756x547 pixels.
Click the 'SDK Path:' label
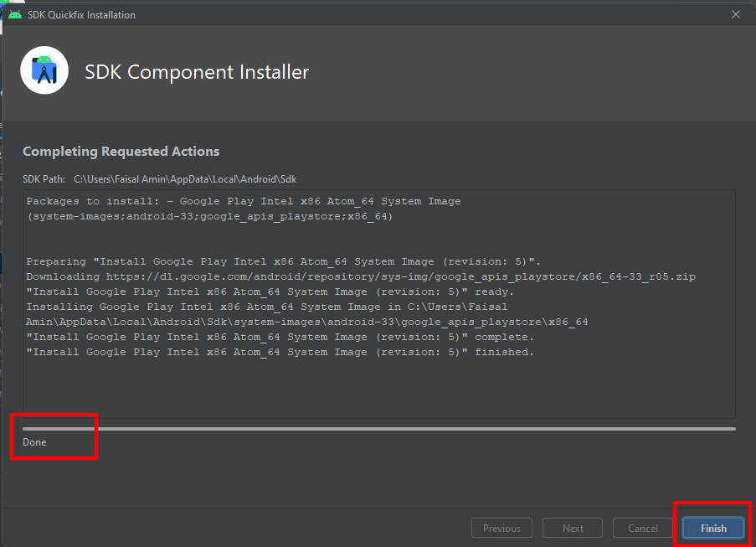[x=44, y=179]
